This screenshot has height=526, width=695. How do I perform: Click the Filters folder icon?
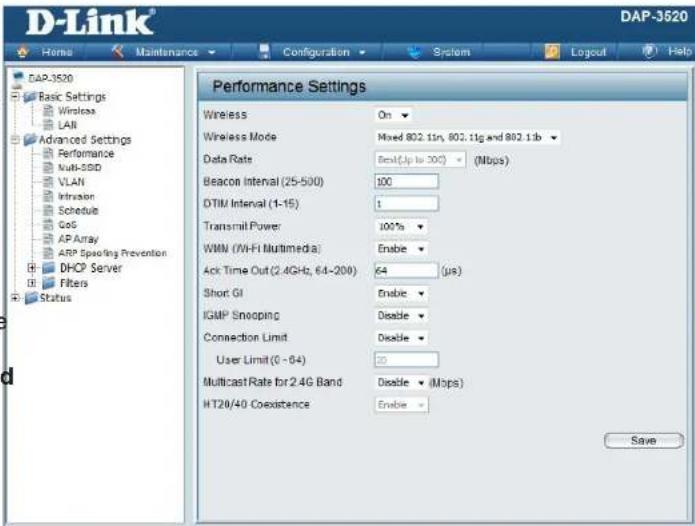(48, 283)
